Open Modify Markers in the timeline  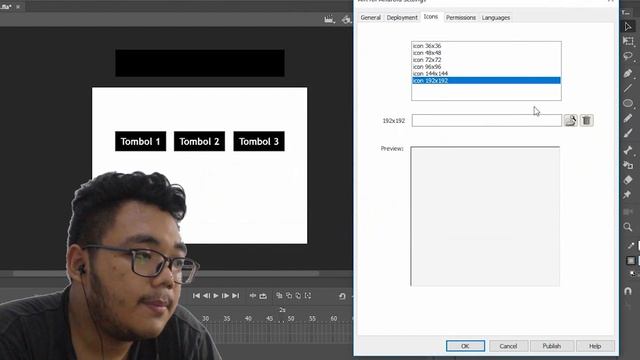pos(308,296)
